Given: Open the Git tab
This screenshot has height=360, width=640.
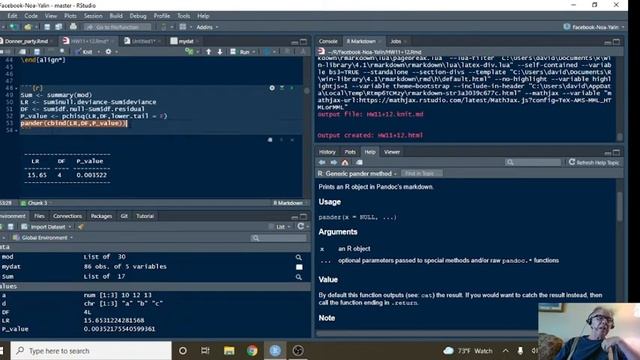Looking at the screenshot, I should pos(124,216).
